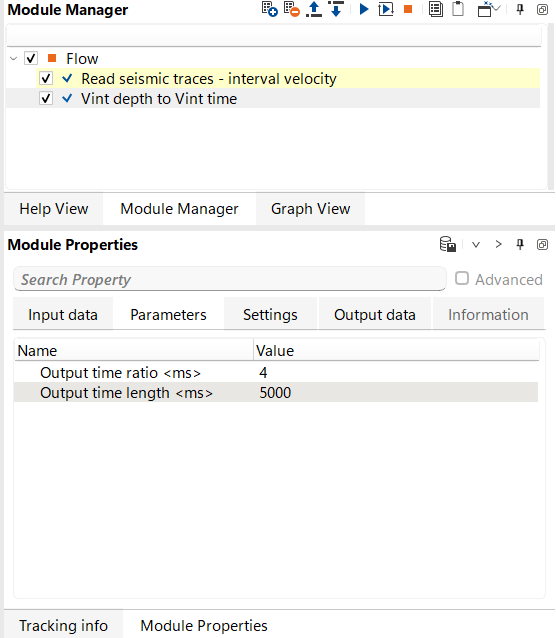Viewport: 556px width, 638px height.
Task: Toggle the Flow checkbox
Action: point(31,58)
